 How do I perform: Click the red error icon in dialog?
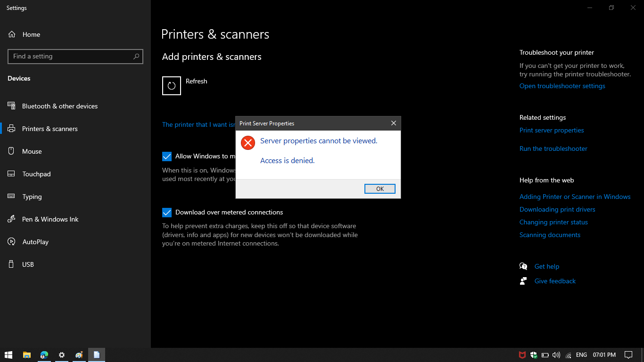pos(248,143)
